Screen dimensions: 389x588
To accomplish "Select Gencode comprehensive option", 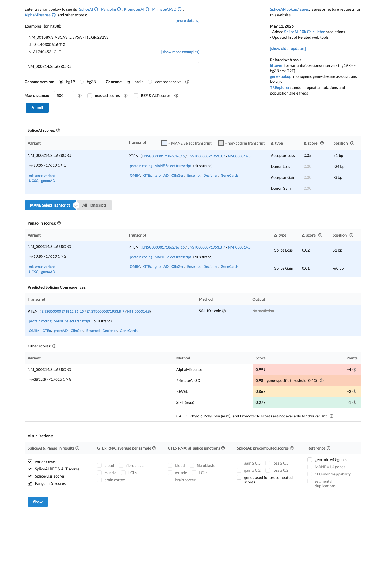I will click(150, 82).
